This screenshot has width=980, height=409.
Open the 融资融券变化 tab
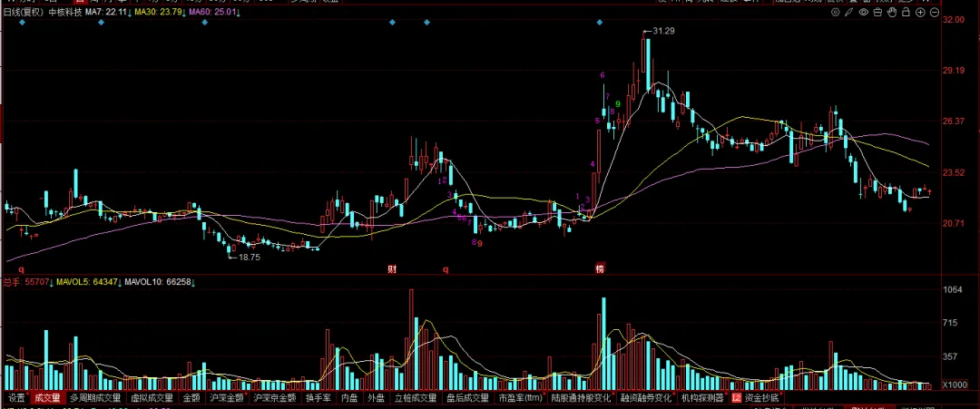[x=647, y=397]
